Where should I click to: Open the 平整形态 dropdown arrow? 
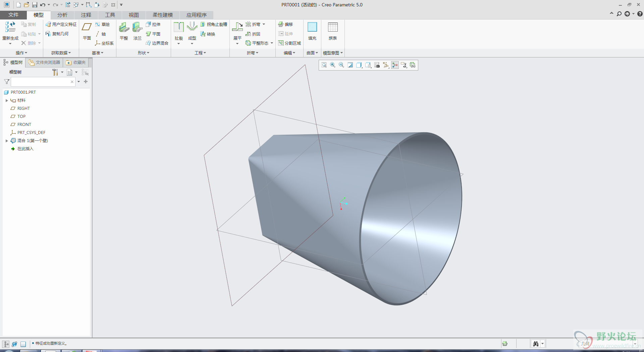(272, 43)
